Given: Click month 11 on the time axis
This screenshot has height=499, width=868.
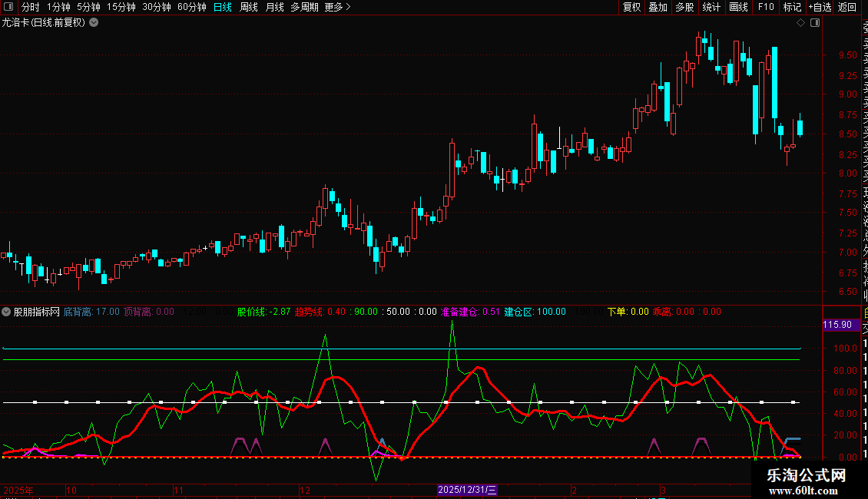Looking at the screenshot, I should tap(178, 490).
